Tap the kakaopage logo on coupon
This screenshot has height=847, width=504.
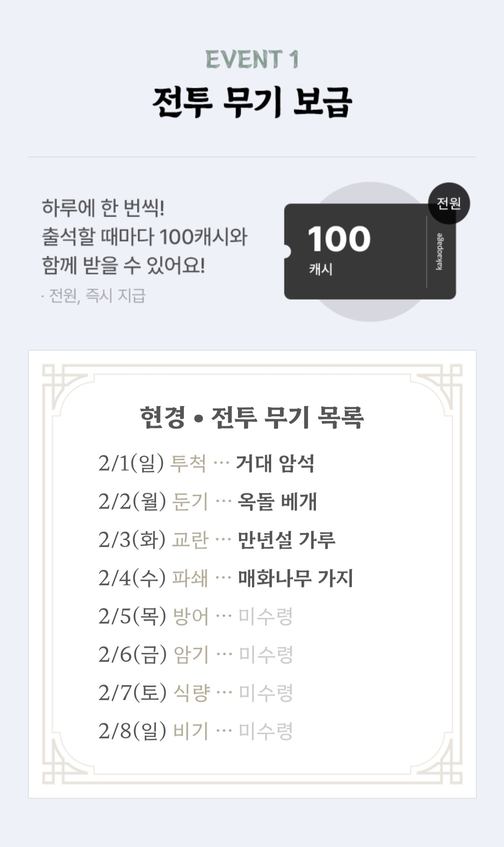pyautogui.click(x=440, y=252)
